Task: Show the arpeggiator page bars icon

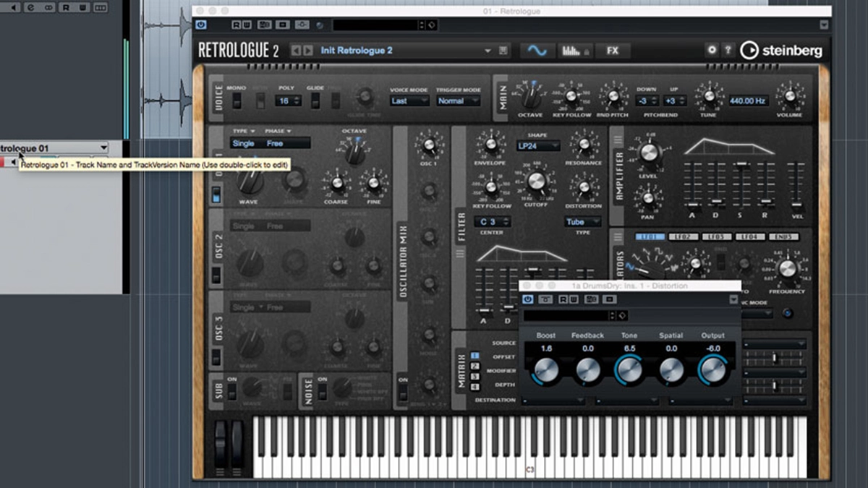Action: [576, 51]
